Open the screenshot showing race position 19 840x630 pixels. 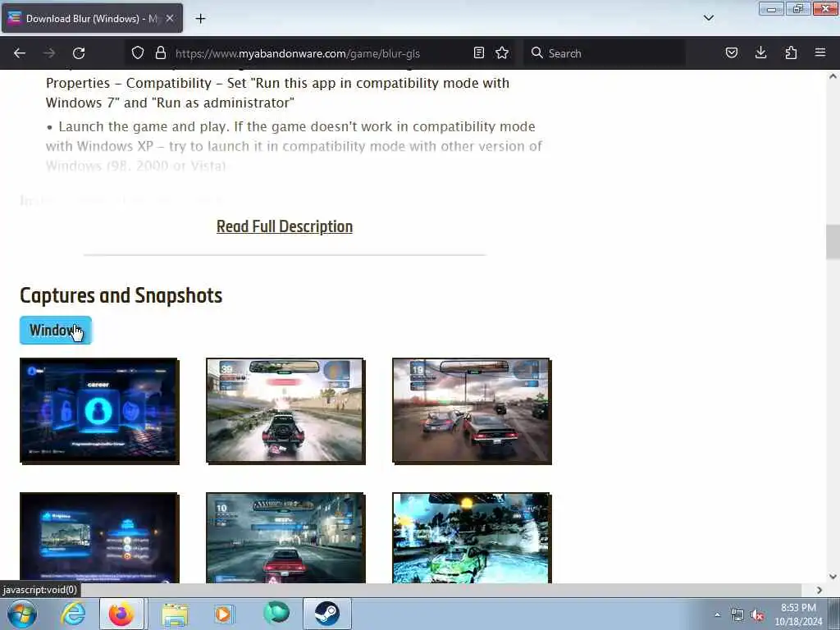tap(472, 411)
